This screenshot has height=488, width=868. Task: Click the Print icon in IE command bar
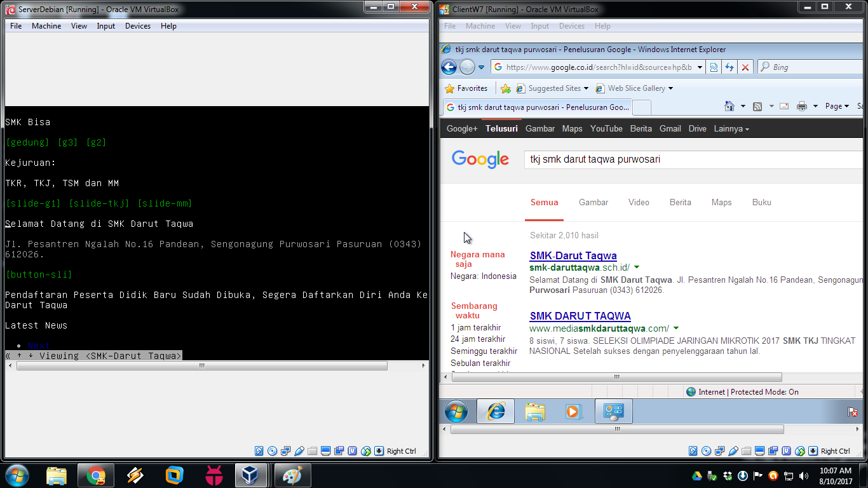(802, 106)
